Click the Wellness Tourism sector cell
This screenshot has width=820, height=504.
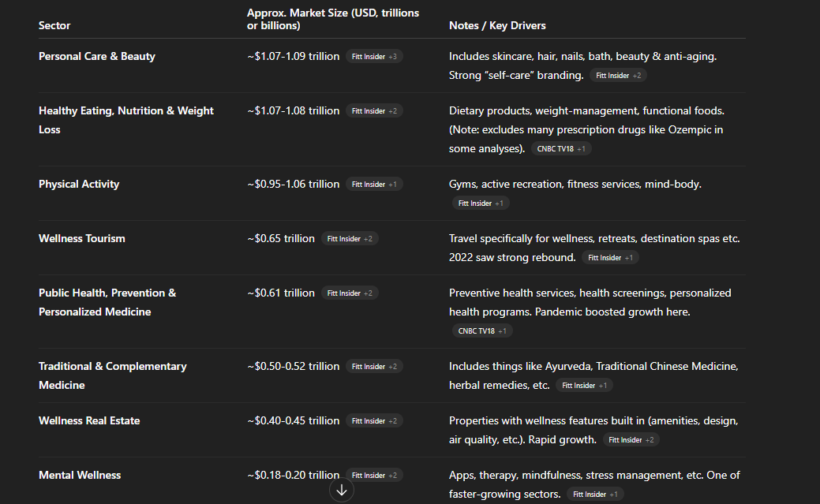pos(82,238)
